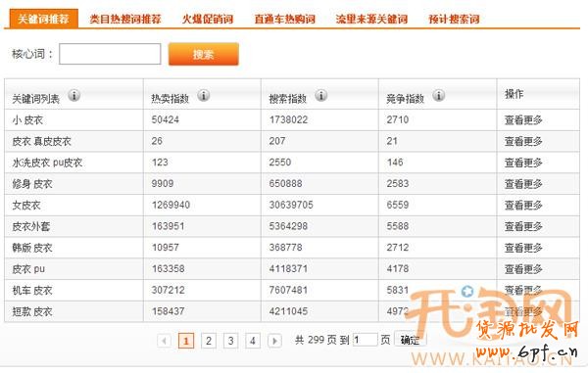Click 查看更多 for 女皮衣 row

tap(523, 205)
